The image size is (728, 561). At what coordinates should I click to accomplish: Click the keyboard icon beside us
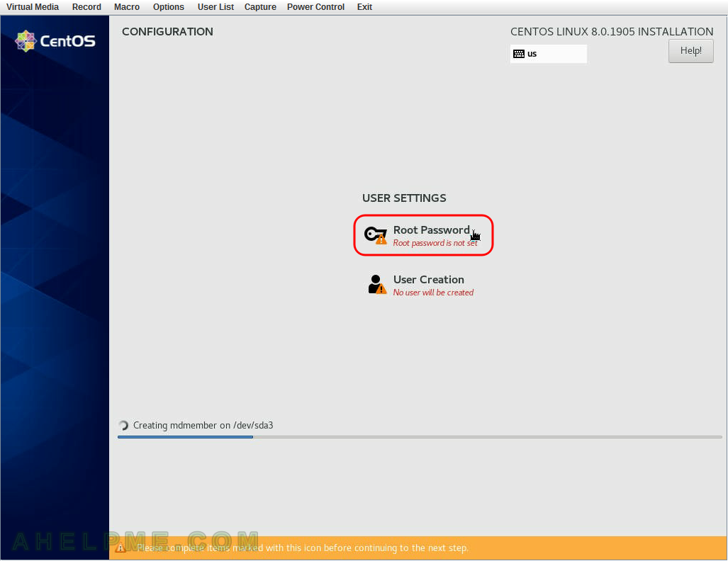point(519,54)
